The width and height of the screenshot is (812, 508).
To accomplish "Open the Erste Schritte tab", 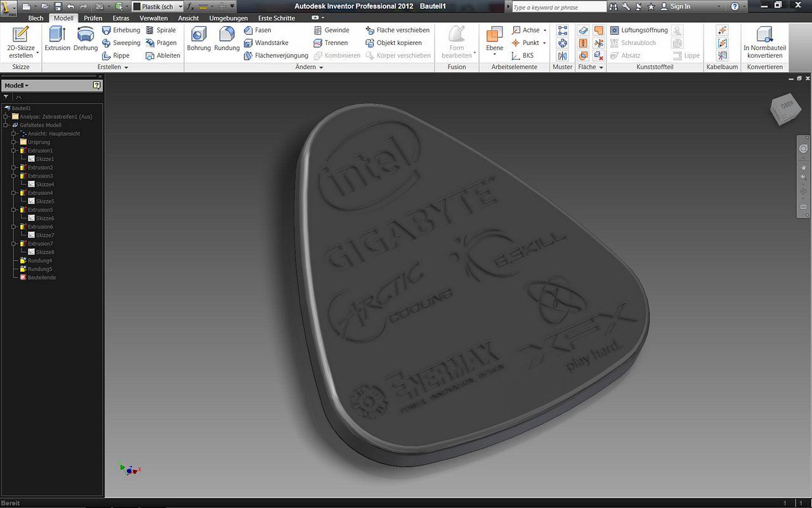I will pyautogui.click(x=276, y=18).
